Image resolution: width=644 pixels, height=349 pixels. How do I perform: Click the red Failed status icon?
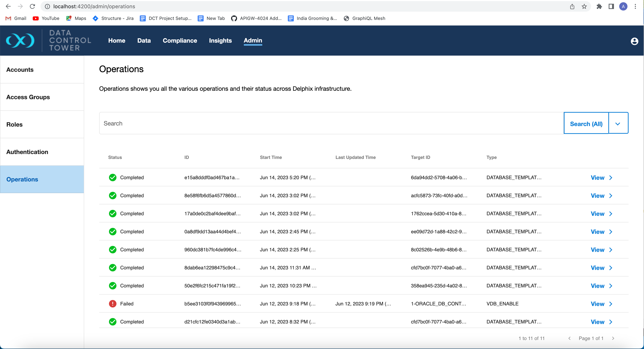[113, 304]
